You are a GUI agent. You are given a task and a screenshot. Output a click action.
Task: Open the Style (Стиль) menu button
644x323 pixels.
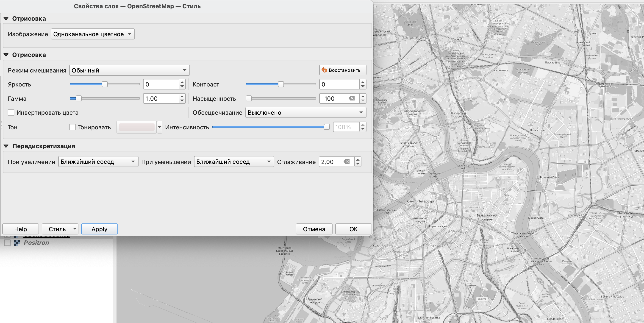(x=60, y=229)
